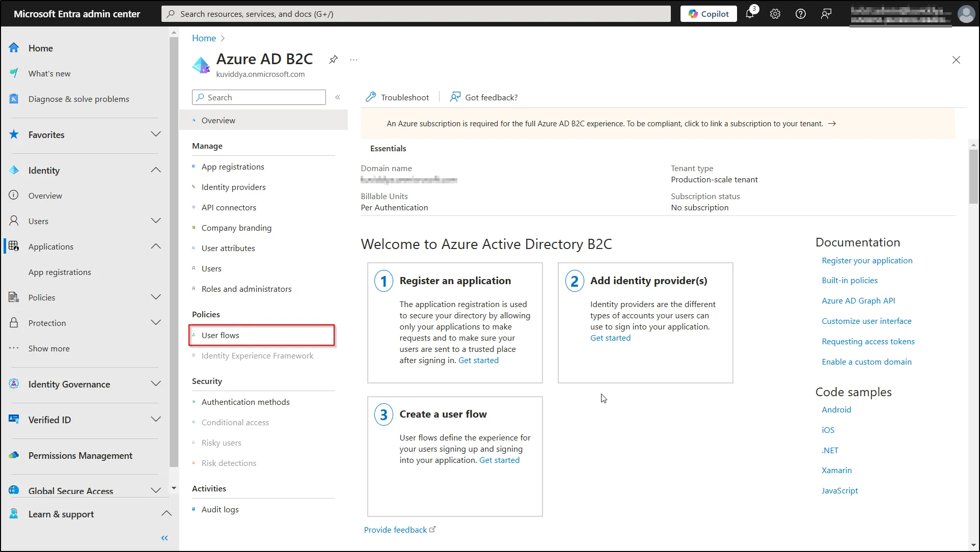Click the subscription required banner arrow
The image size is (980, 552).
[x=832, y=124]
